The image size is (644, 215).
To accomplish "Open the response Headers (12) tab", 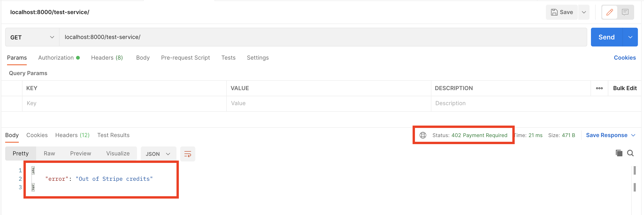I will coord(72,135).
